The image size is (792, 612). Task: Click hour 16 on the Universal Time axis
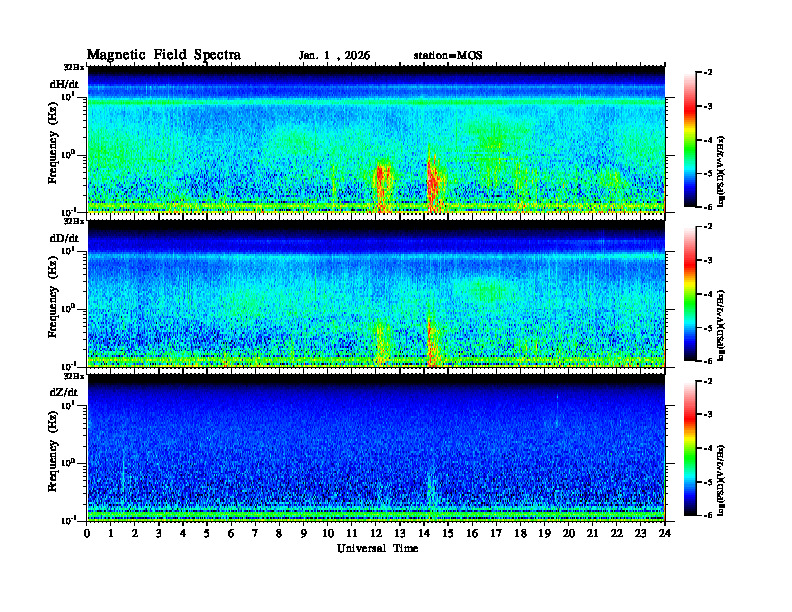(473, 534)
